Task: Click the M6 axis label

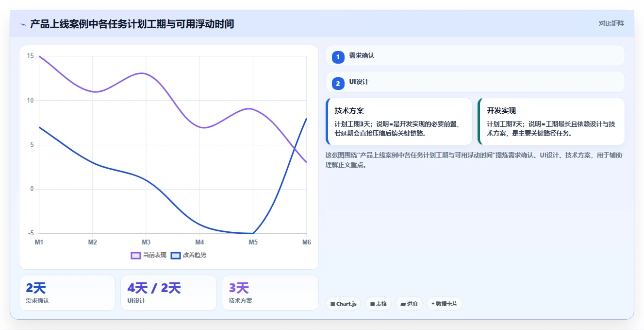Action: pyautogui.click(x=307, y=242)
